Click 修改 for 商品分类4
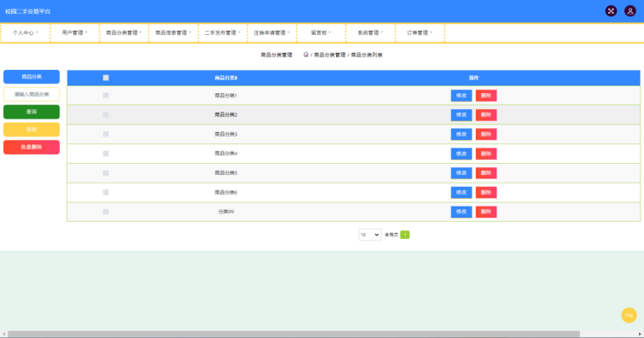 (x=461, y=154)
